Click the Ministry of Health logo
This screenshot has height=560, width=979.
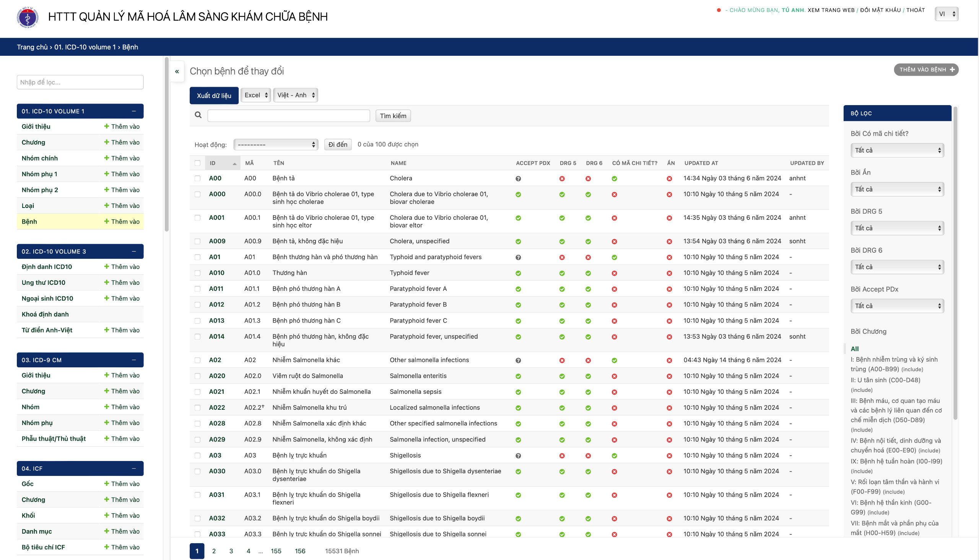point(27,17)
